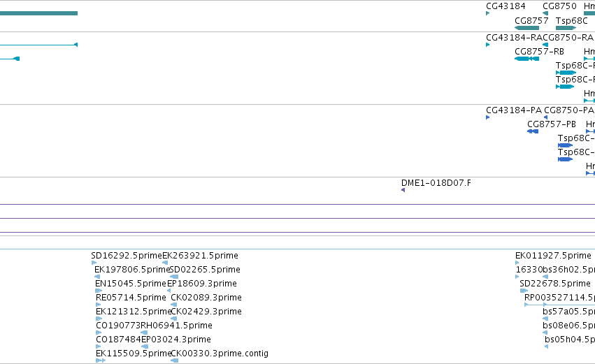Screen dimensions: 595x364
Task: Click the CK00330.3prime.contig EST label
Action: [x=220, y=354]
